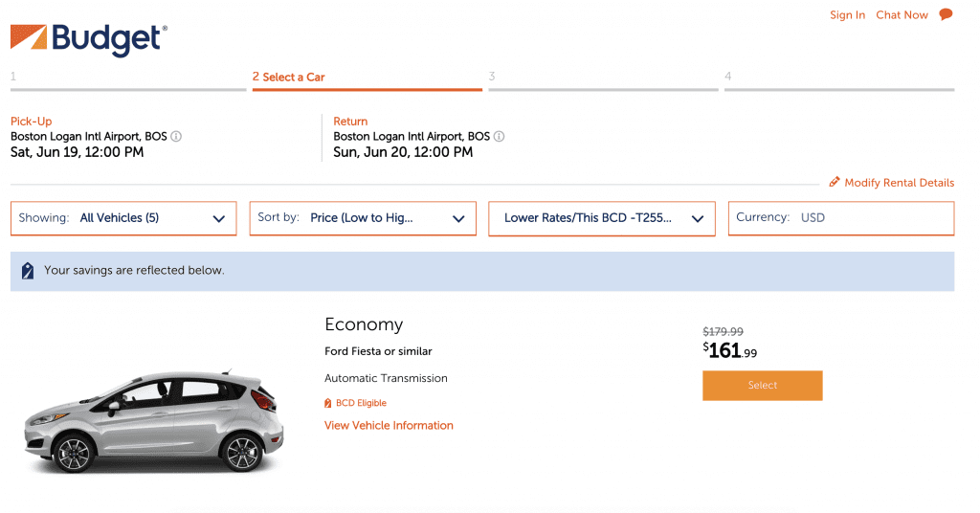Go to step 3 of the booking
Screen dimensions: 980x513
[603, 80]
